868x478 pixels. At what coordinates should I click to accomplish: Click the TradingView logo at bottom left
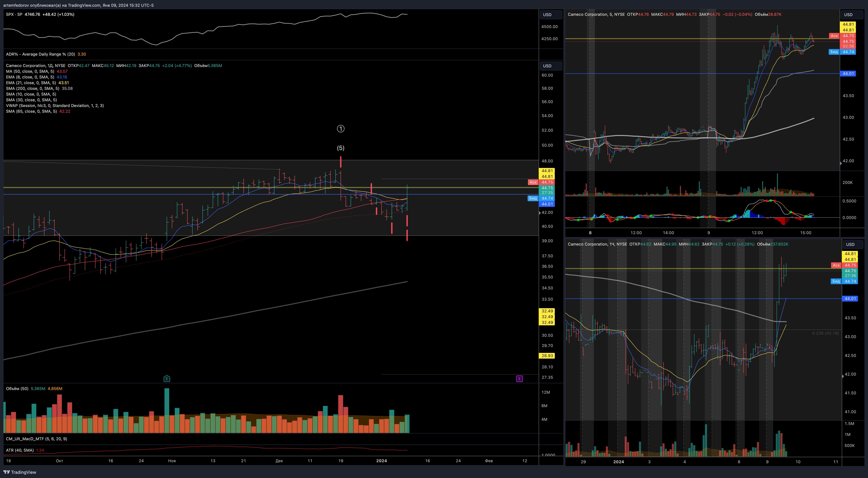tap(20, 472)
